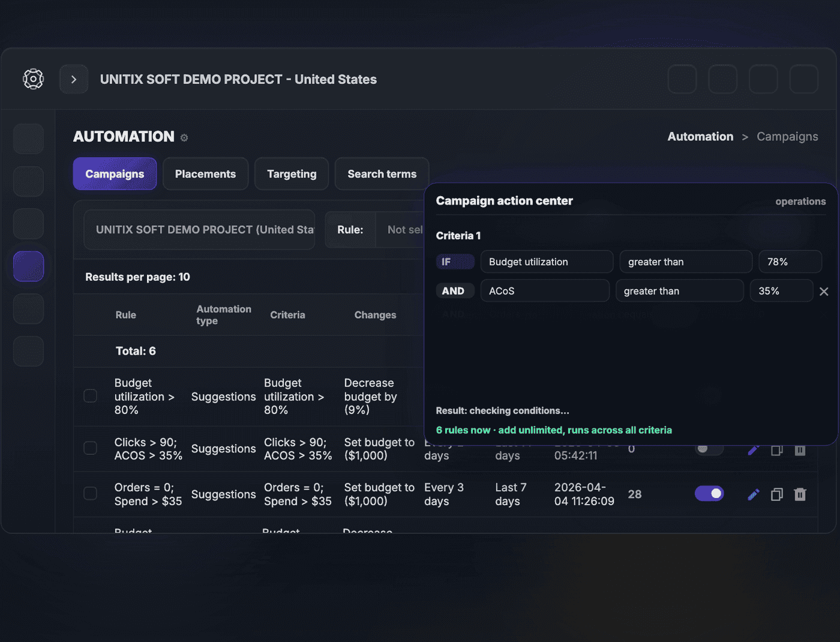This screenshot has width=840, height=642.
Task: Click Set budget to ($1,000) in Clicks row
Action: [379, 449]
